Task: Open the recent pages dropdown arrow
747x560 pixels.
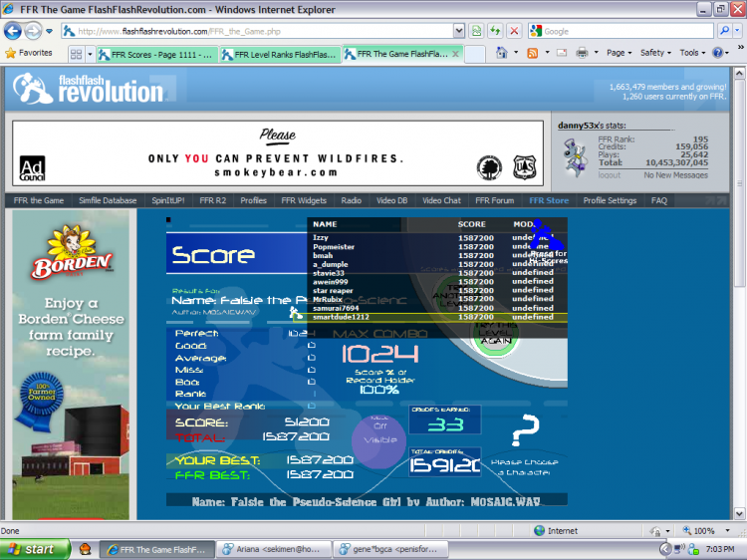Action: coord(50,32)
